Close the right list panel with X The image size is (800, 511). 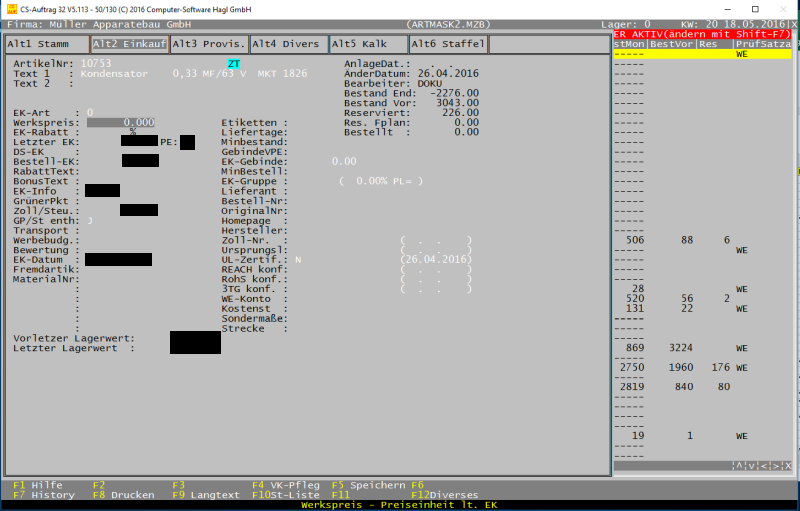tap(786, 466)
